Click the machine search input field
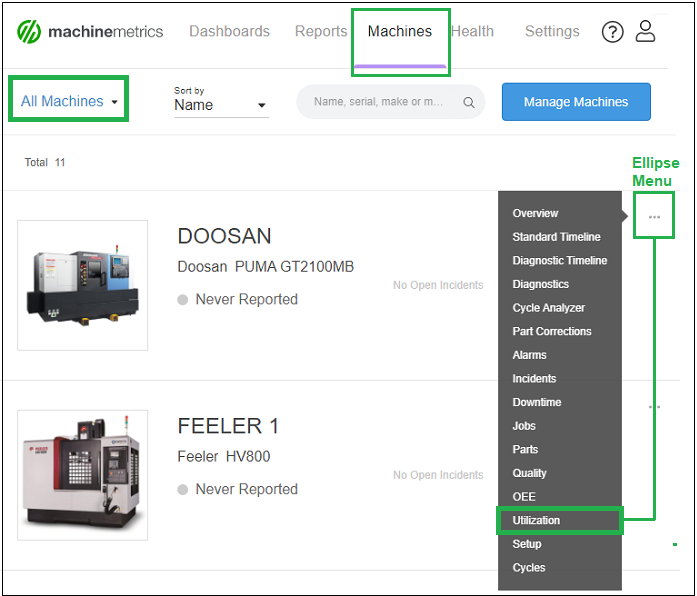Image resolution: width=697 pixels, height=596 pixels. tap(390, 102)
